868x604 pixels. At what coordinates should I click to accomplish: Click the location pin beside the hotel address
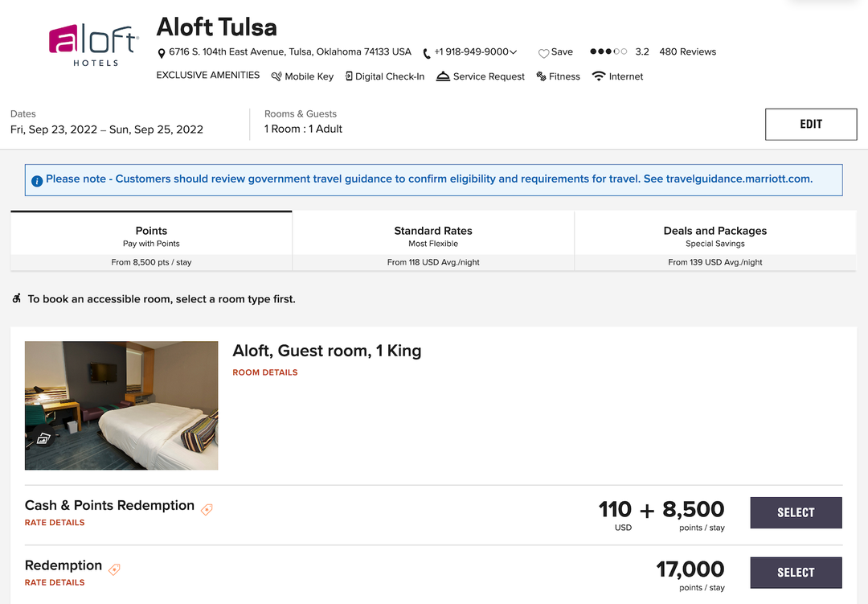click(161, 51)
